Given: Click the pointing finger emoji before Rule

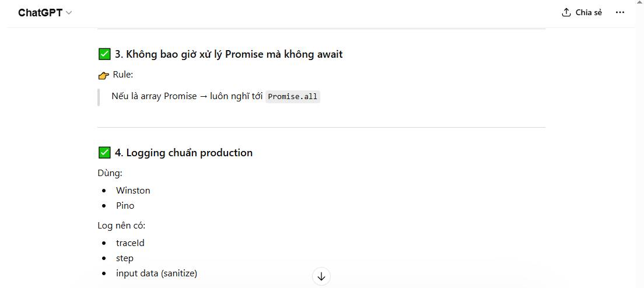Looking at the screenshot, I should click(104, 75).
